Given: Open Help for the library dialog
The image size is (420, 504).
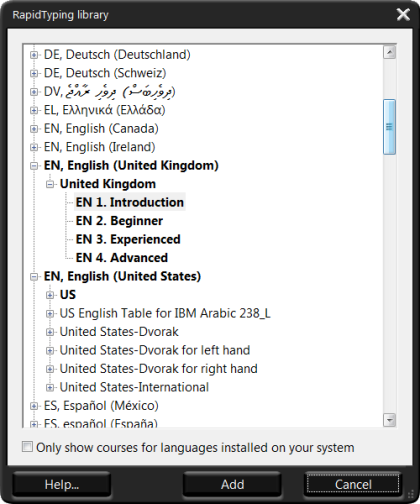Looking at the screenshot, I should pos(62,484).
